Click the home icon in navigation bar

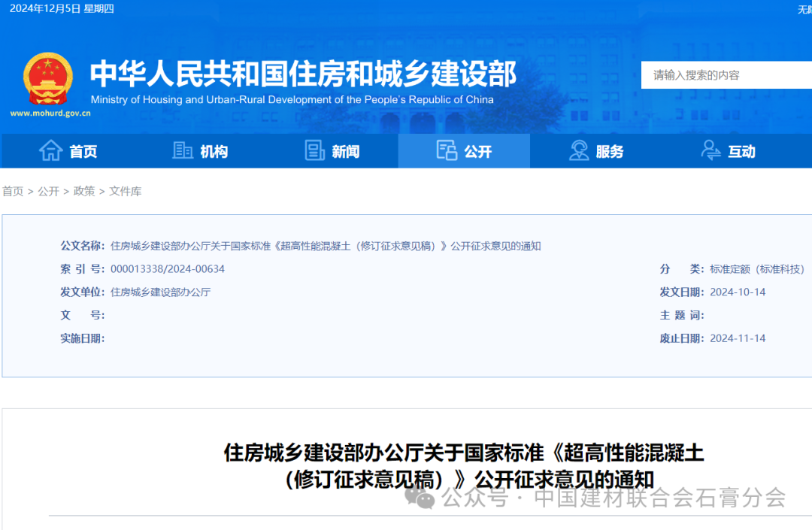(51, 150)
